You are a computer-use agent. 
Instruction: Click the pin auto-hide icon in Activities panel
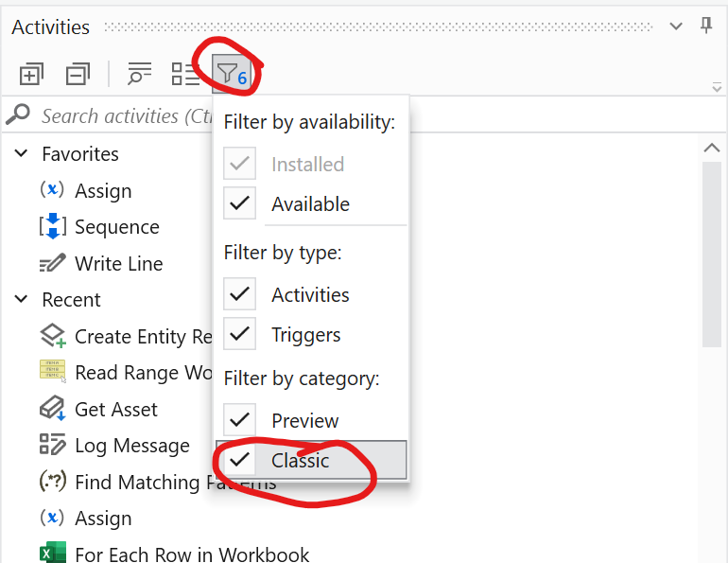(706, 26)
